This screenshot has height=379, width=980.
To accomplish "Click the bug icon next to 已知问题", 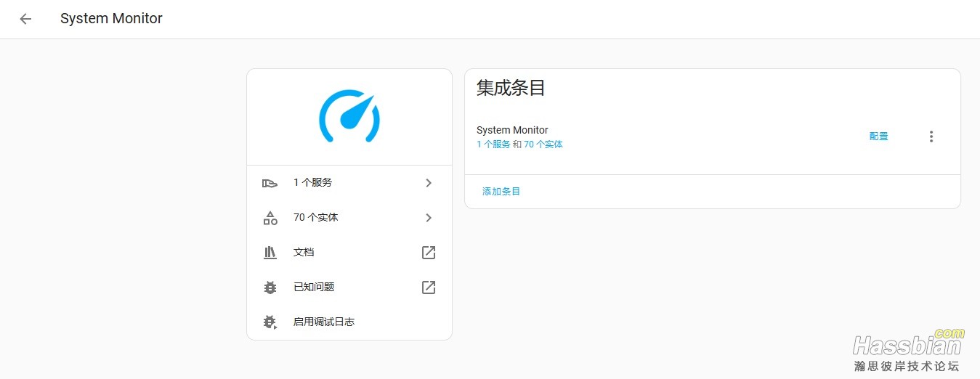I will (x=270, y=288).
